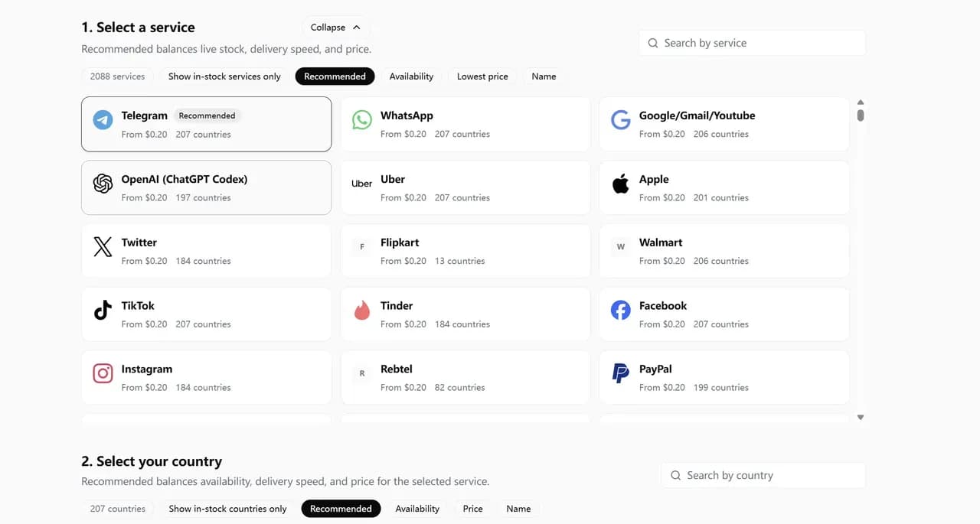980x524 pixels.
Task: Click the service list scroll-up arrow
Action: 861,102
